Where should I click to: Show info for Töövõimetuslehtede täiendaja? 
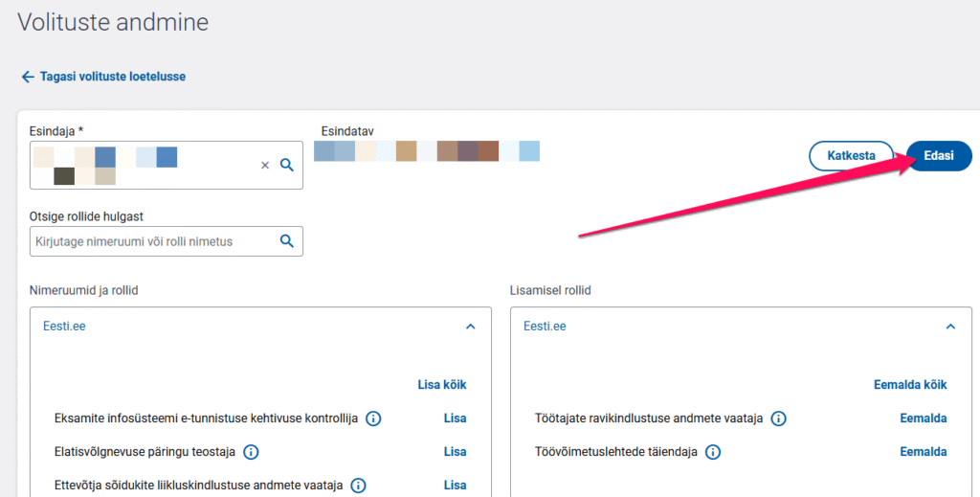[713, 452]
